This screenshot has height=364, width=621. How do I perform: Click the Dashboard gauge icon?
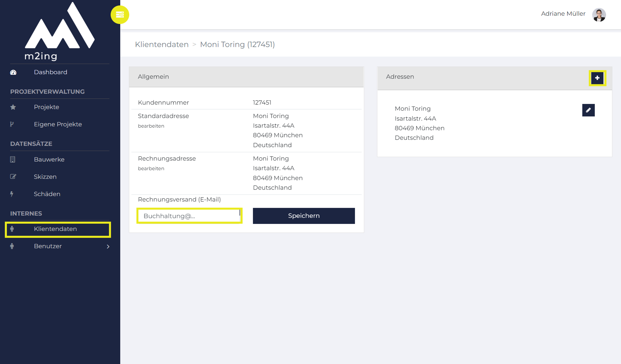click(13, 72)
